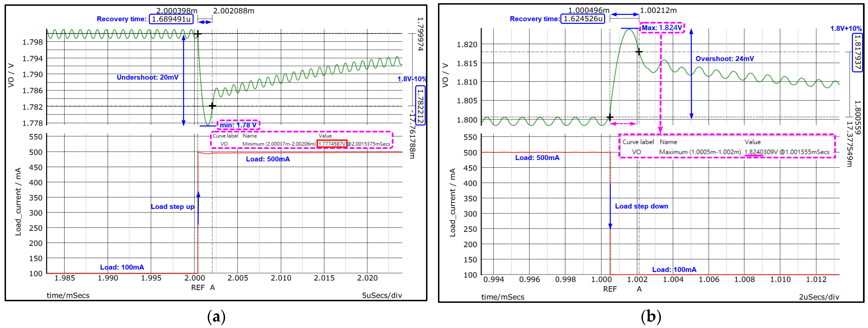Select the 1.624526u recovery time box

coord(583,19)
